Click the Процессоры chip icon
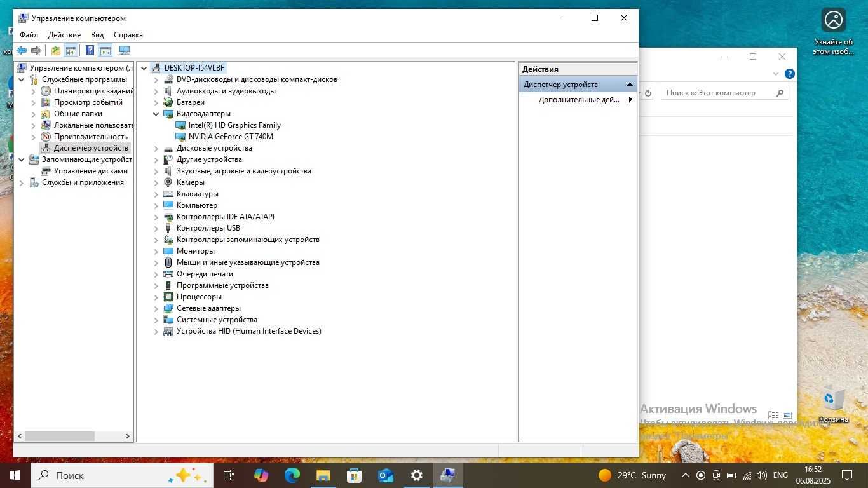 coord(168,297)
